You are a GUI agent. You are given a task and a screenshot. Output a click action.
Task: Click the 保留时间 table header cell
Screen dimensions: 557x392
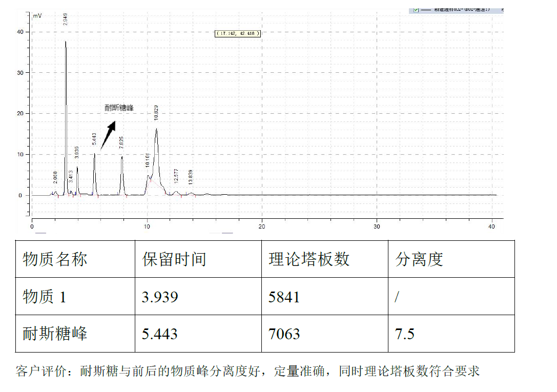click(198, 259)
